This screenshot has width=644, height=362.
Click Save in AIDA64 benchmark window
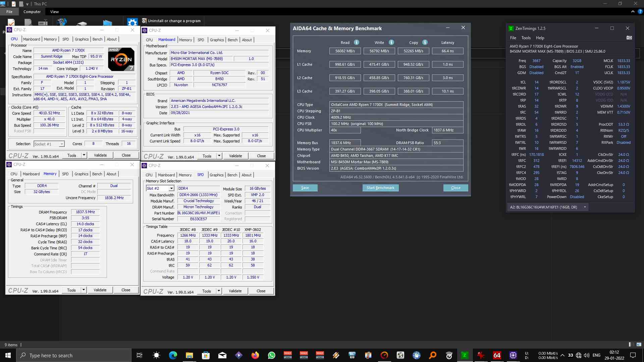tap(305, 188)
